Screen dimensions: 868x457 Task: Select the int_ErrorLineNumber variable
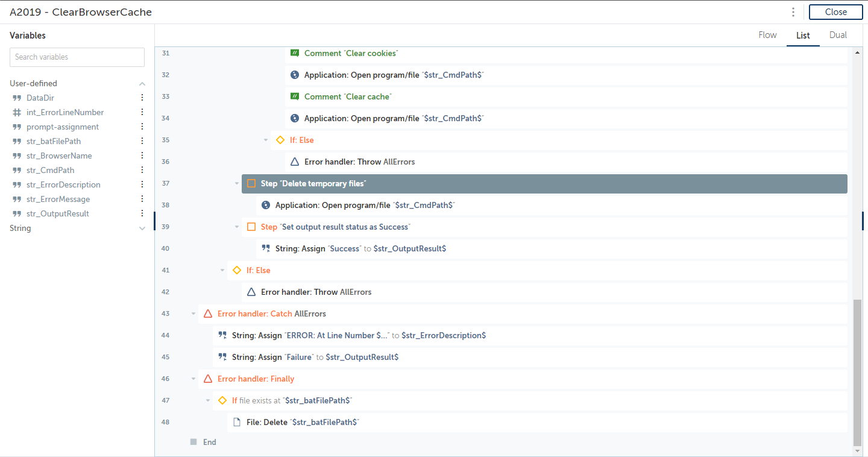coord(65,112)
